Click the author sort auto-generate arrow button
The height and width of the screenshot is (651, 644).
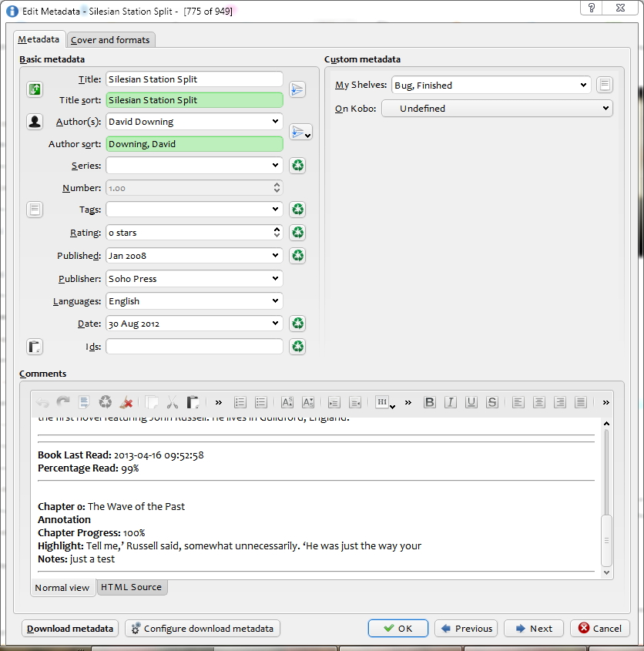pyautogui.click(x=300, y=132)
